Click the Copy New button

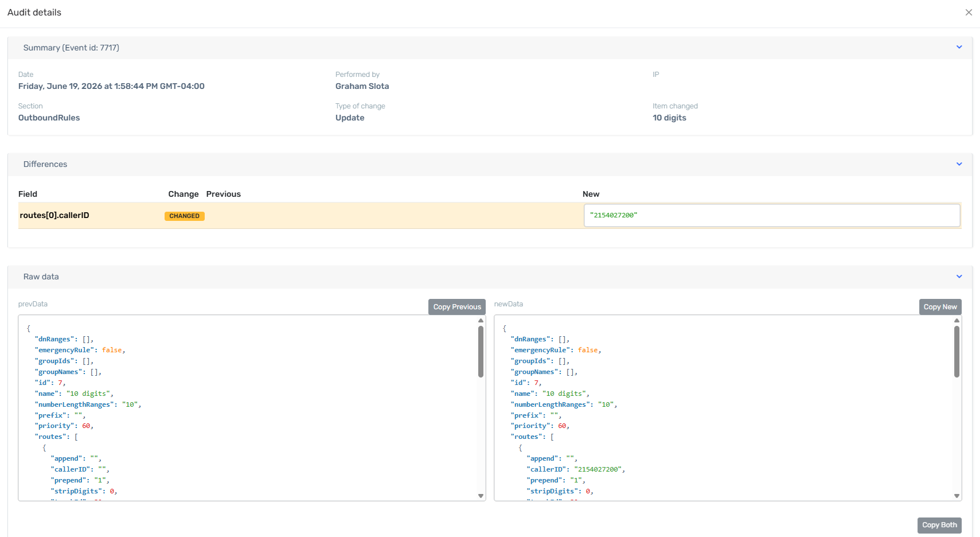pos(940,307)
